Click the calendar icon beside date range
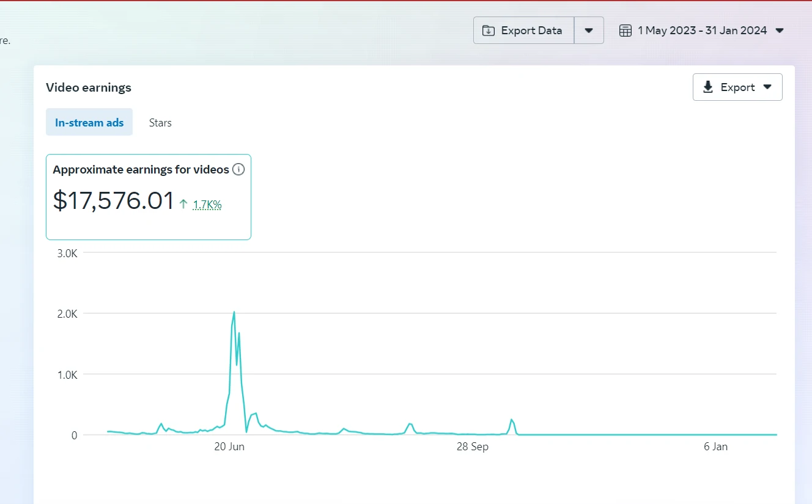 tap(626, 31)
